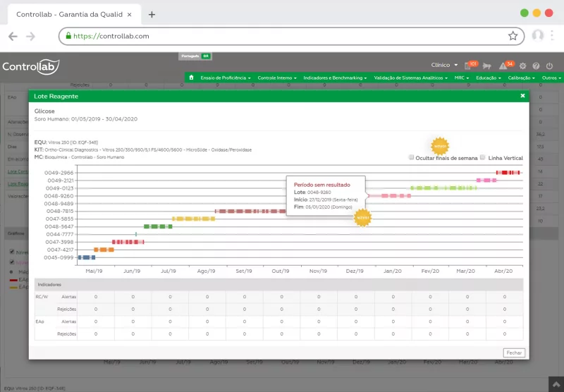Expand Outros menu
Screen dimensions: 564x392
pyautogui.click(x=551, y=78)
